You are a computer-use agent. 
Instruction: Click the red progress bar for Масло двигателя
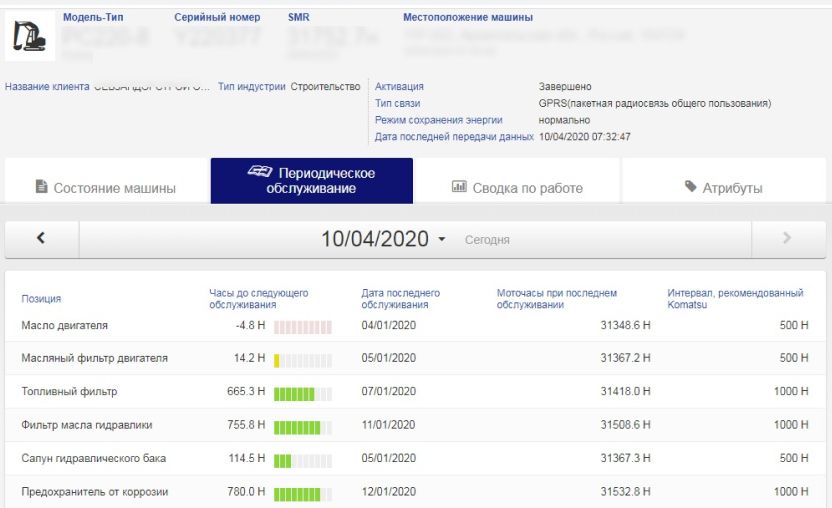pos(303,327)
